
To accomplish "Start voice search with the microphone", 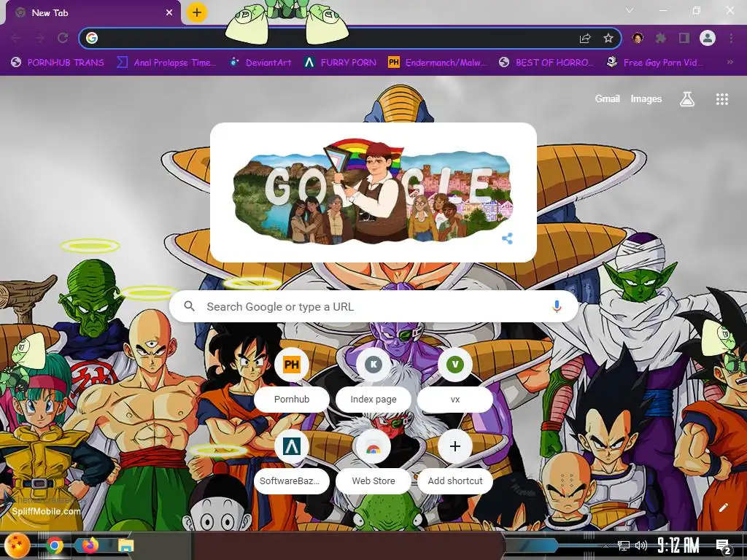I will [557, 307].
